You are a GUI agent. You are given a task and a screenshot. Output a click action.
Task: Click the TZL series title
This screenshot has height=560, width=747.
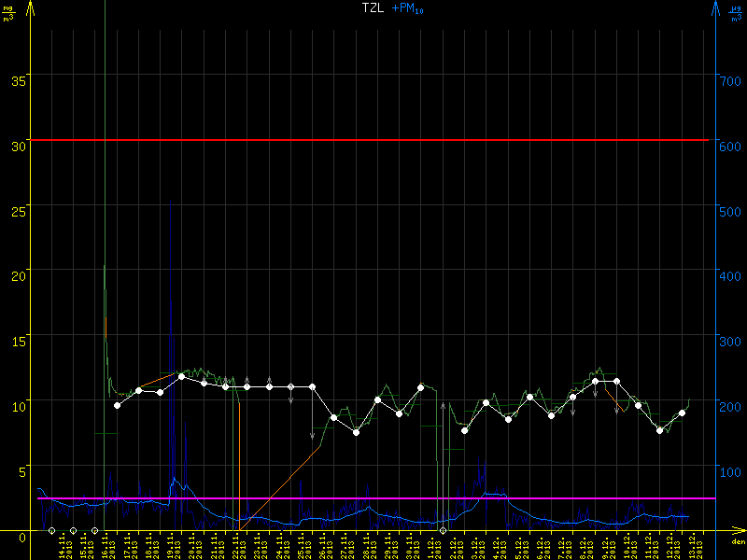[x=372, y=8]
